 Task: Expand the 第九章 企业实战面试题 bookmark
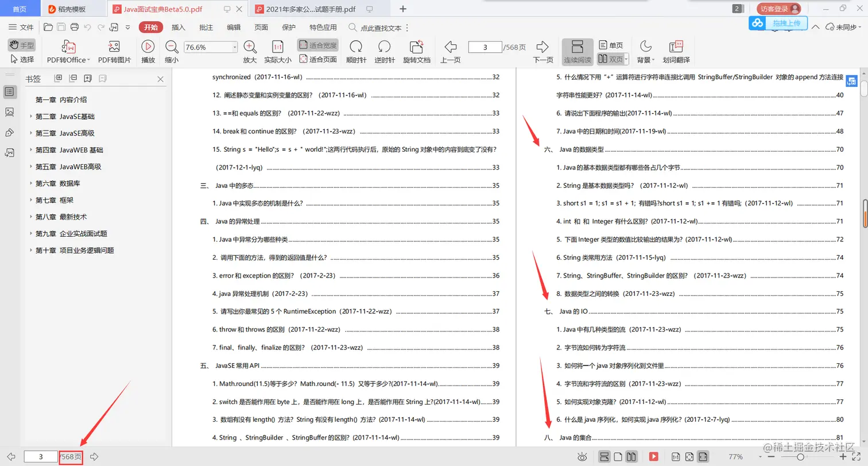pos(31,234)
